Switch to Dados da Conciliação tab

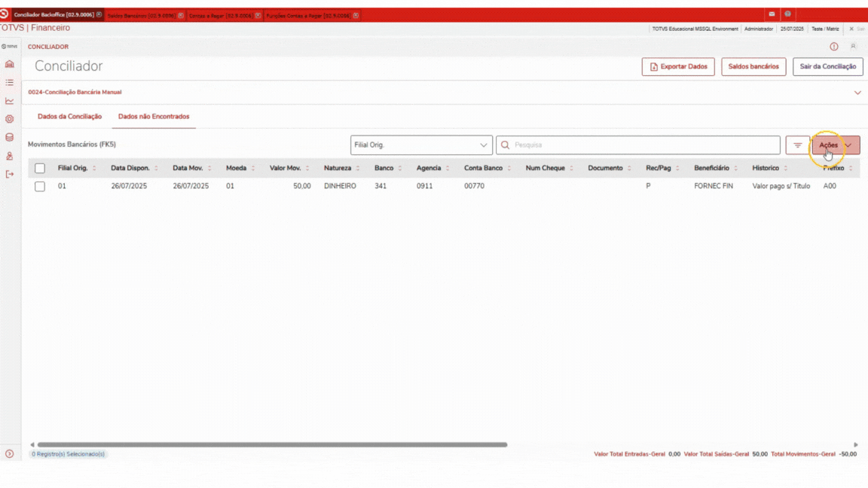[x=70, y=117]
